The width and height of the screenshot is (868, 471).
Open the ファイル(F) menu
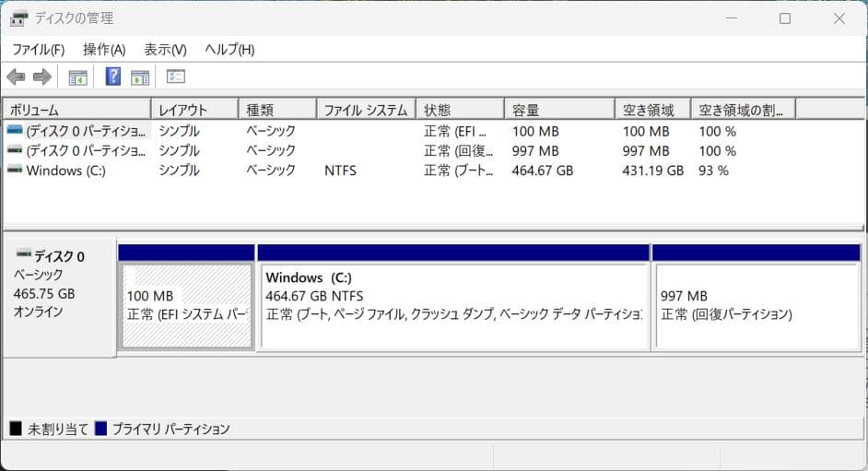pos(38,50)
